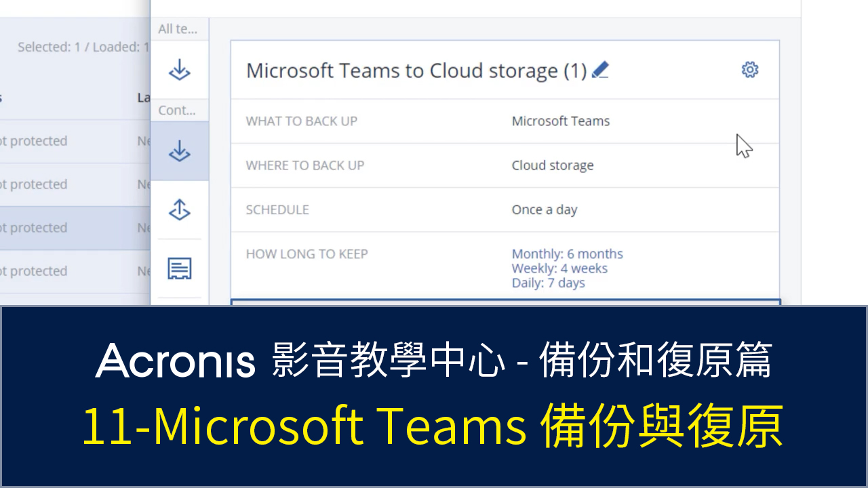Select the first not protected table row

(x=68, y=141)
